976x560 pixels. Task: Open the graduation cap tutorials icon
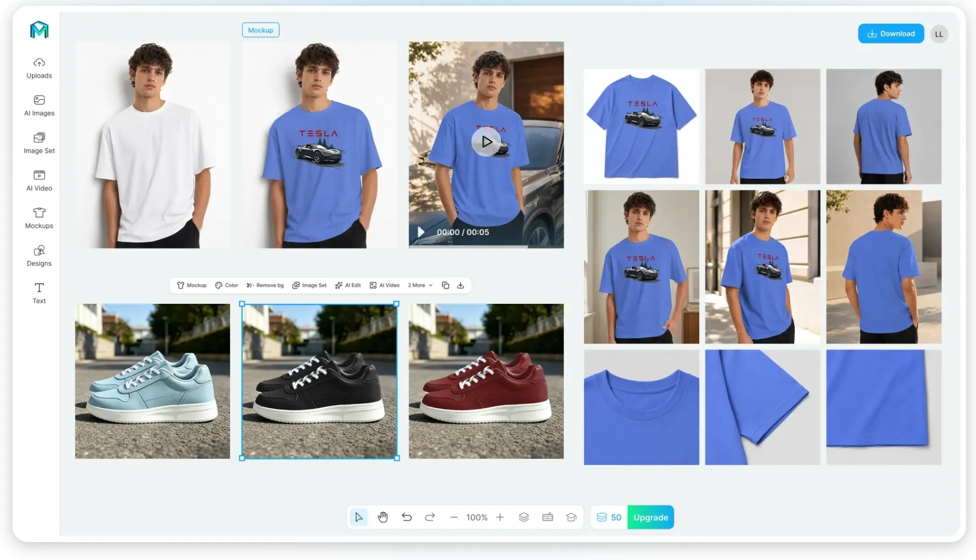point(571,518)
